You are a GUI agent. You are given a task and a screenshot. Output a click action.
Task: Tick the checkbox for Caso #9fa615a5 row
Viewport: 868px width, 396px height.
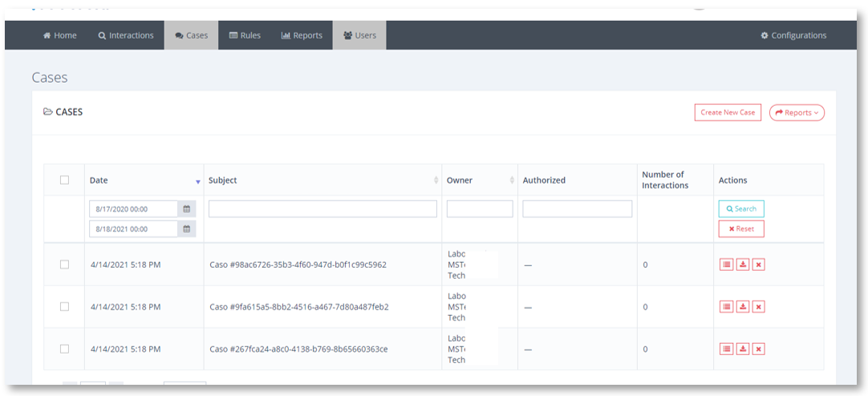(64, 306)
